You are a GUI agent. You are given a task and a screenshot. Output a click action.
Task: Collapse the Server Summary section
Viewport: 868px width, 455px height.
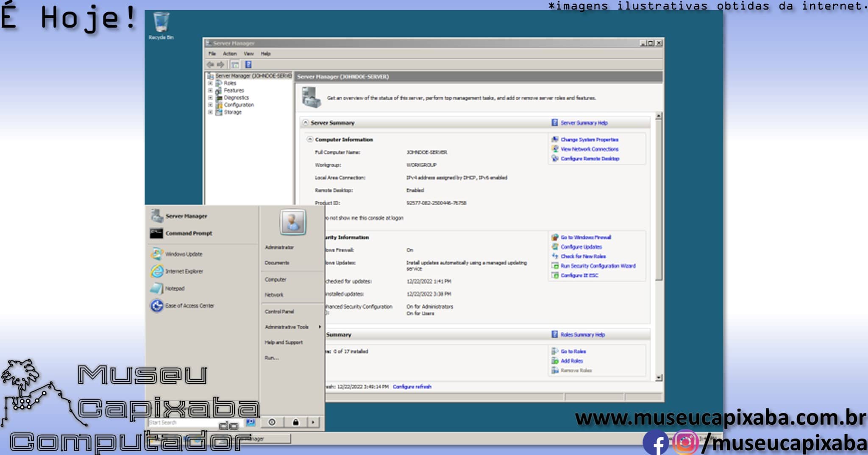pos(305,123)
